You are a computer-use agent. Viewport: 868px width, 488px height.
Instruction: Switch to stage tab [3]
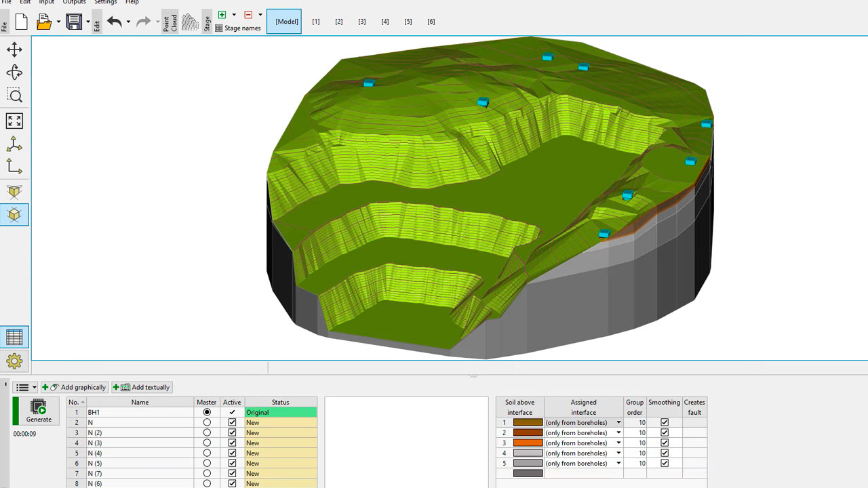pyautogui.click(x=362, y=22)
